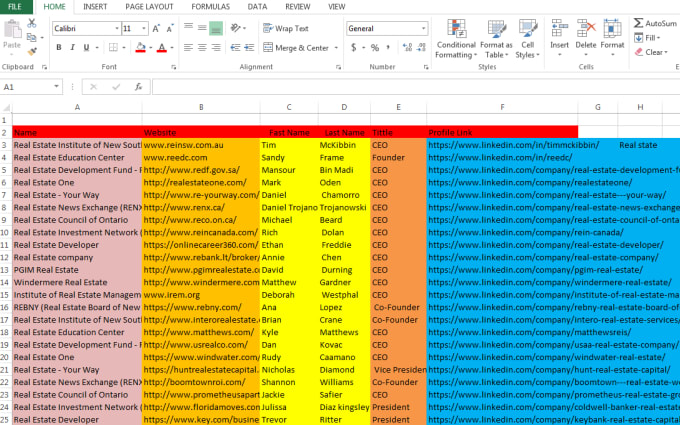Increase font size with large A

pyautogui.click(x=156, y=29)
